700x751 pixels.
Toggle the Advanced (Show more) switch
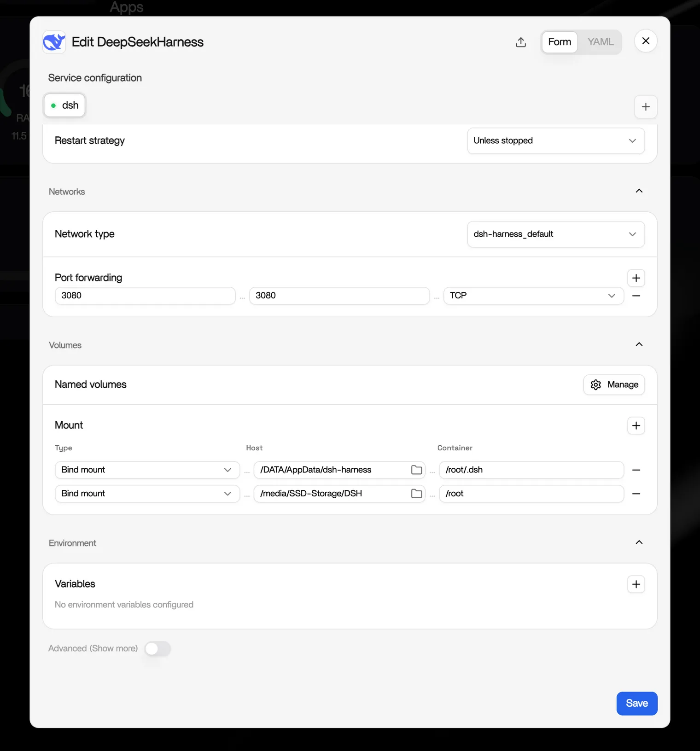coord(157,649)
